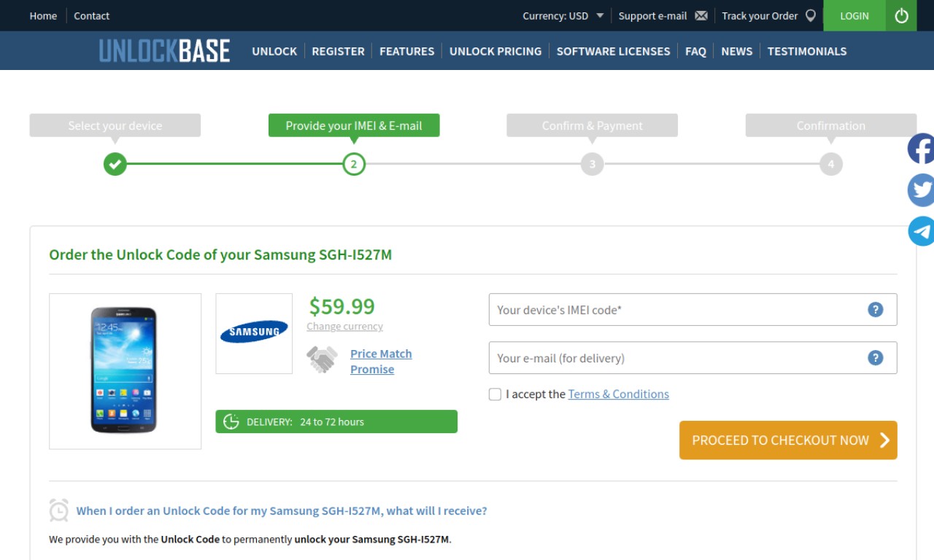Click the alarm clock icon beside the question
Viewport: 934px width, 560px height.
[59, 510]
